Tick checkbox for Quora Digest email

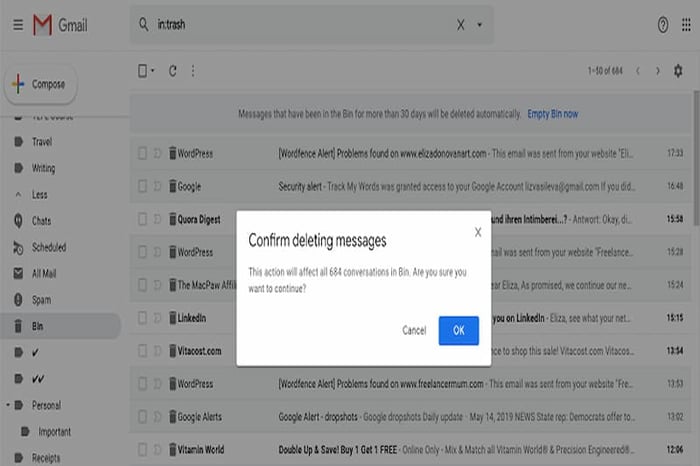pyautogui.click(x=142, y=219)
